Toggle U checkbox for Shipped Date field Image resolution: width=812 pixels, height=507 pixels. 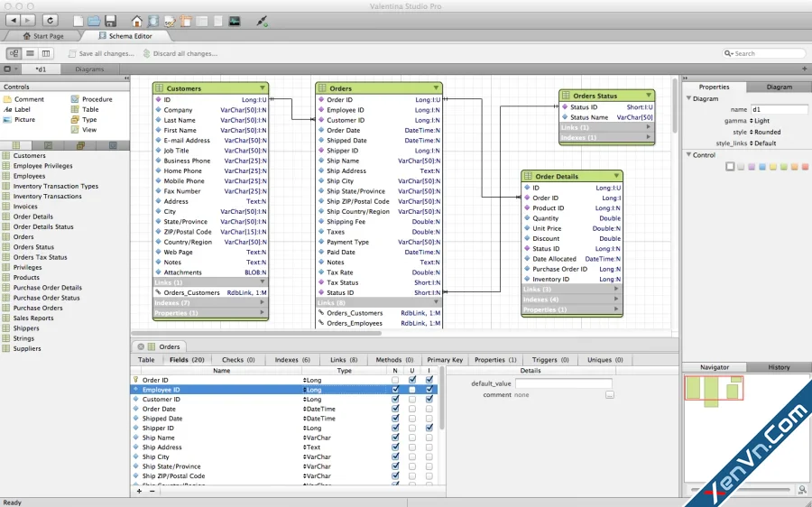pos(412,419)
